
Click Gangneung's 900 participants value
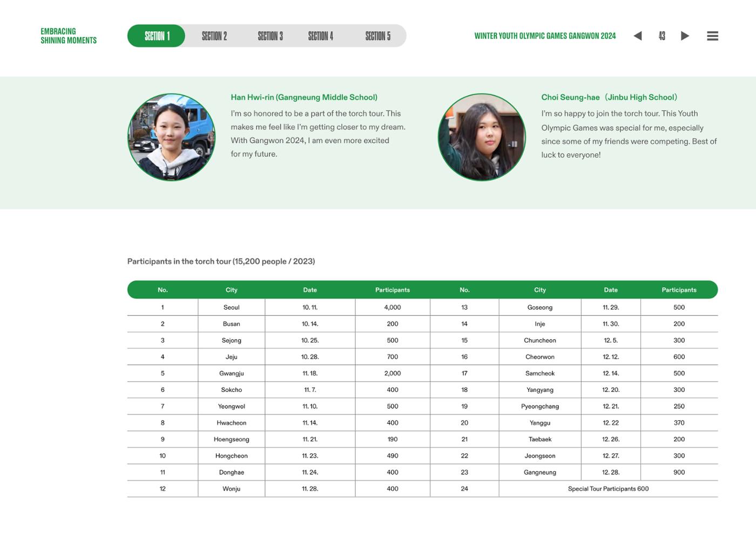(x=679, y=472)
